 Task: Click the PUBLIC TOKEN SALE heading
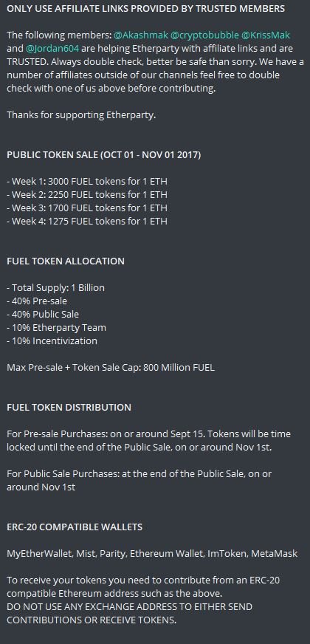pyautogui.click(x=104, y=155)
